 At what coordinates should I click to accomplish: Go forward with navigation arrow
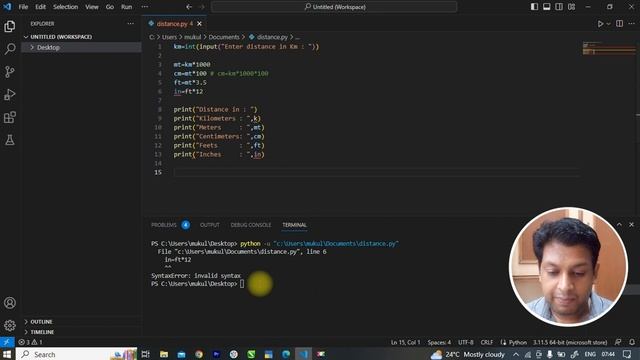pos(201,7)
